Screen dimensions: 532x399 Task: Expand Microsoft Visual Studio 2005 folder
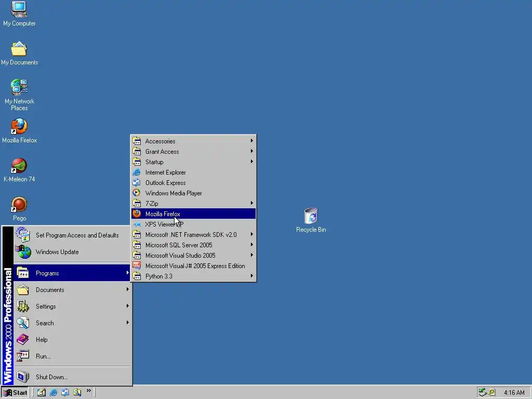193,255
